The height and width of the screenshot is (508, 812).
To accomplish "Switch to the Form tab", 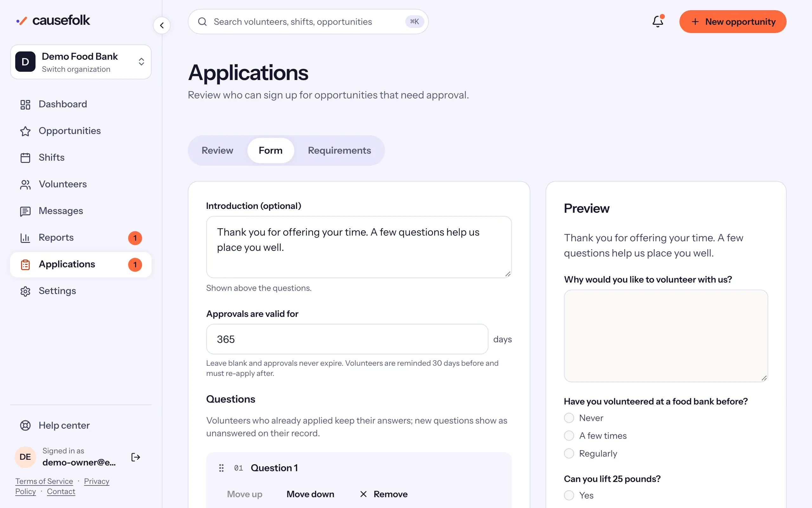I will 271,150.
